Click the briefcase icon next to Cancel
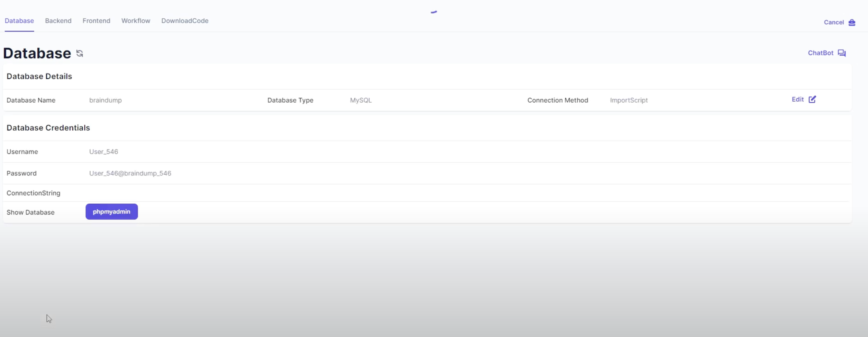This screenshot has width=868, height=337. click(x=853, y=22)
